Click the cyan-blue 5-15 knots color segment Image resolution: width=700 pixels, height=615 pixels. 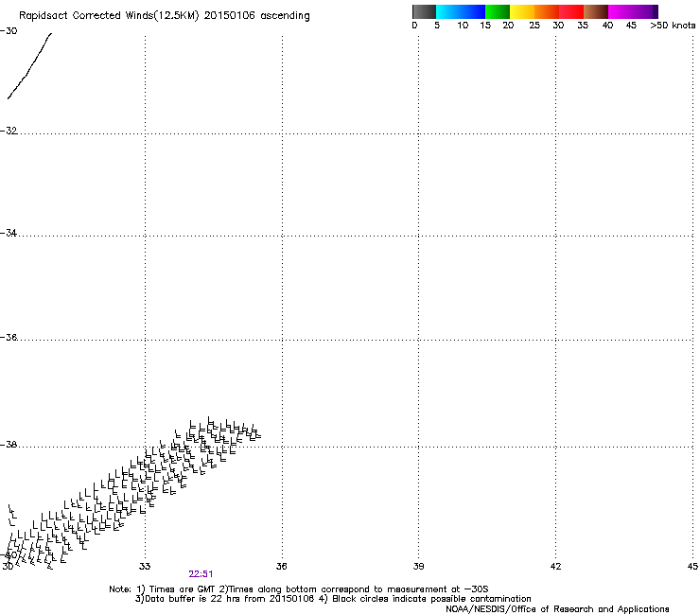click(461, 11)
